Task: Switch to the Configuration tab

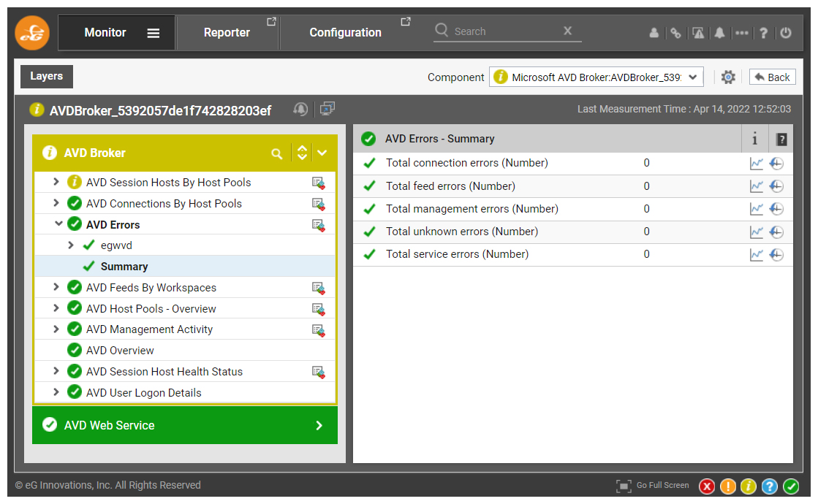Action: click(x=345, y=32)
